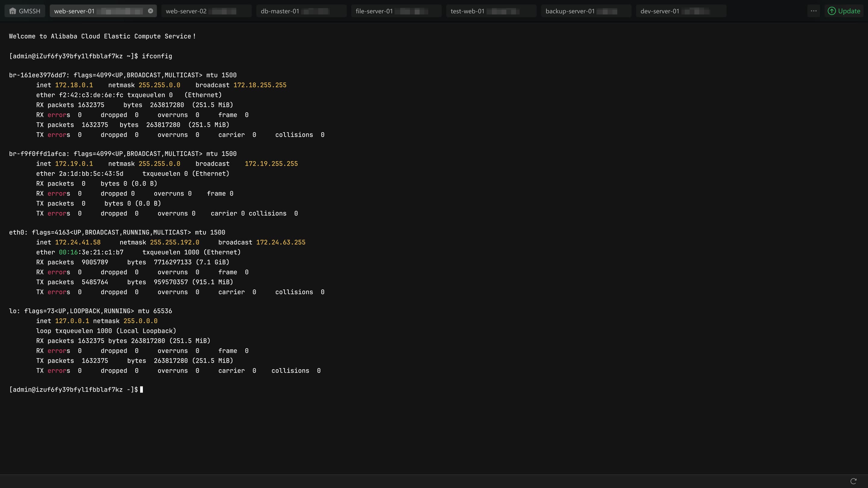The height and width of the screenshot is (488, 868).
Task: Click the refresh icon in bottom bar
Action: pos(853,481)
